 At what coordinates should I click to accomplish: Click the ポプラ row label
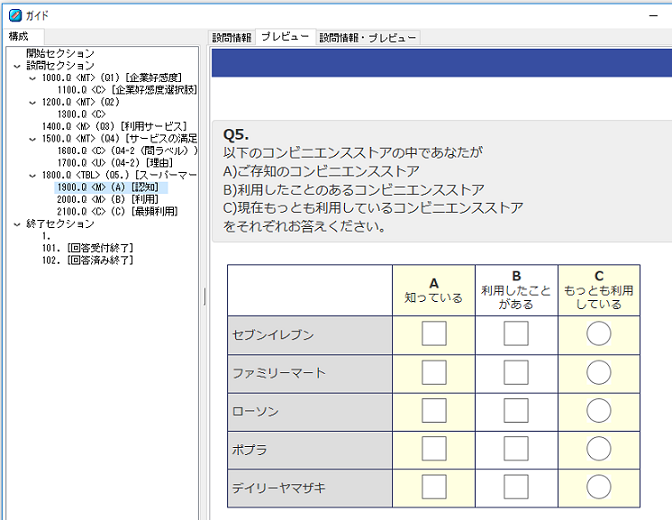(x=310, y=450)
